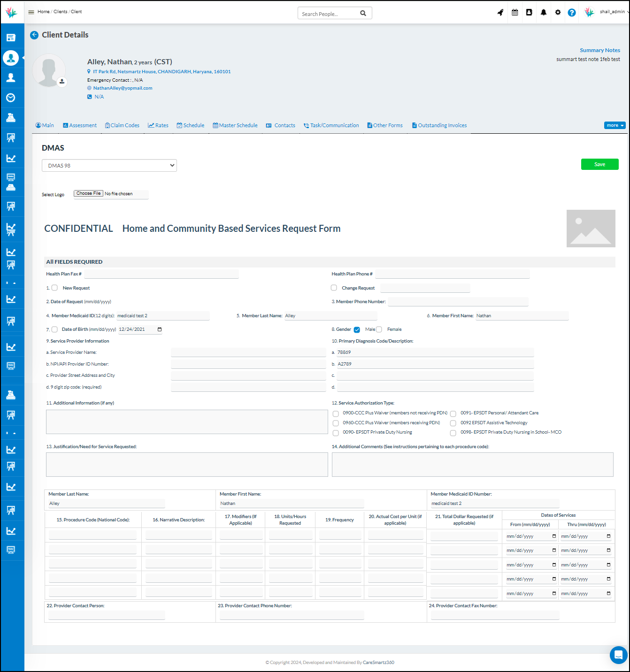Expand the blue more dropdown

click(x=615, y=125)
